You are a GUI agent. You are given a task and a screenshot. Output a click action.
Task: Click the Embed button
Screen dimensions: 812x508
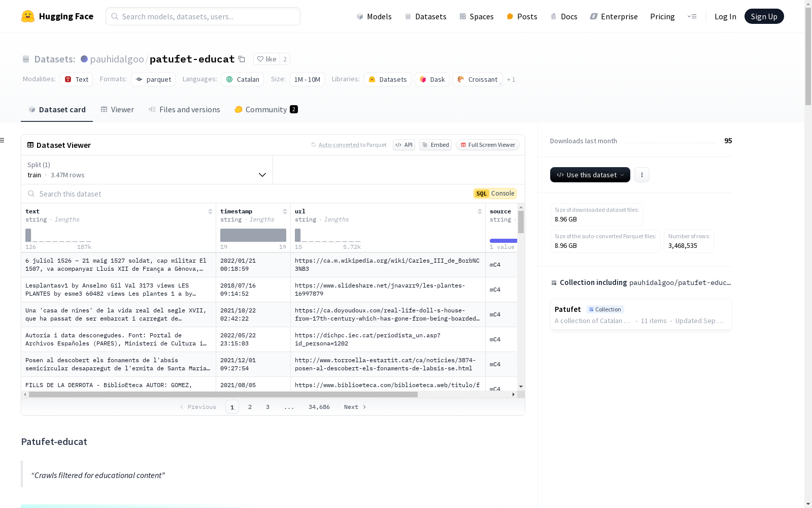coord(435,145)
